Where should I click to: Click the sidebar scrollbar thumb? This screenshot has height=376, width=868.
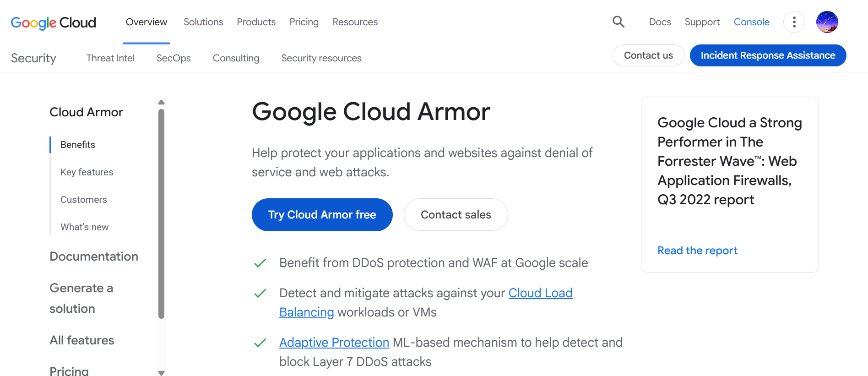point(161,213)
